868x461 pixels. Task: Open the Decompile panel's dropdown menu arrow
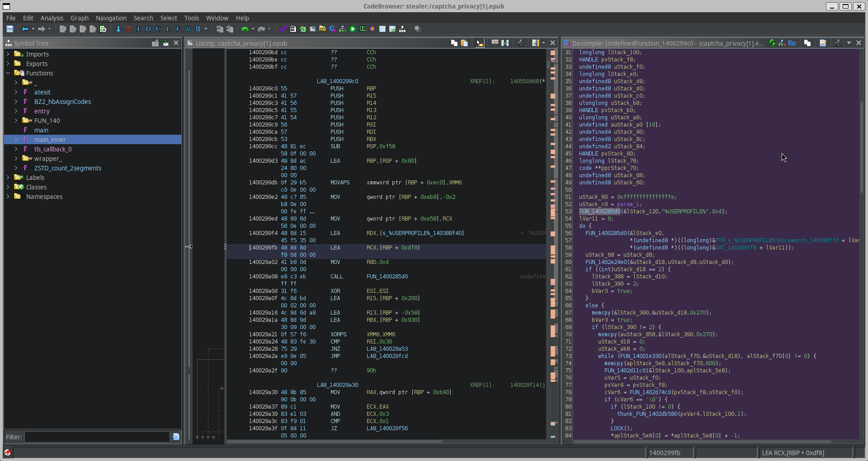[x=849, y=43]
